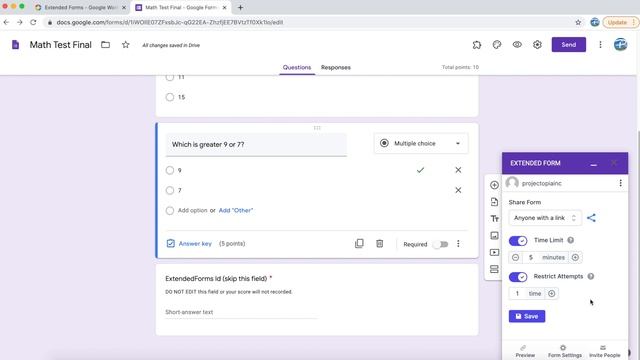The width and height of the screenshot is (640, 360).
Task: Select radio option 15
Action: point(170,97)
